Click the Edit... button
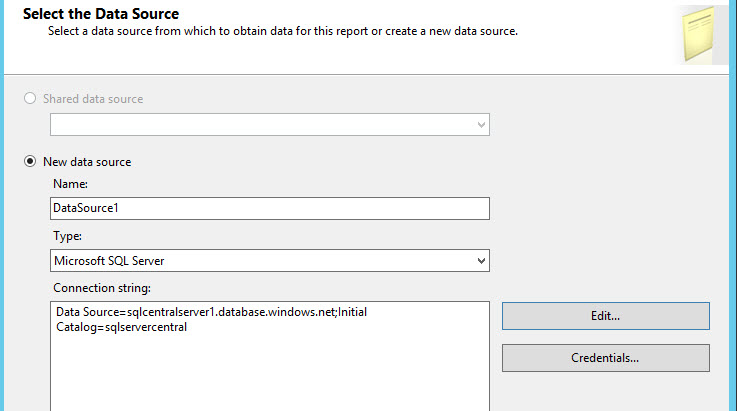The width and height of the screenshot is (737, 411). tap(605, 316)
